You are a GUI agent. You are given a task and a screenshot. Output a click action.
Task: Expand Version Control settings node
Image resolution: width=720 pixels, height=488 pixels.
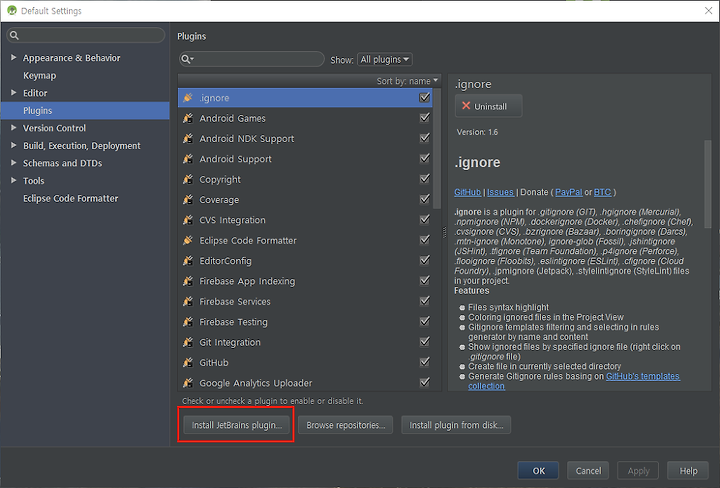pyautogui.click(x=13, y=128)
